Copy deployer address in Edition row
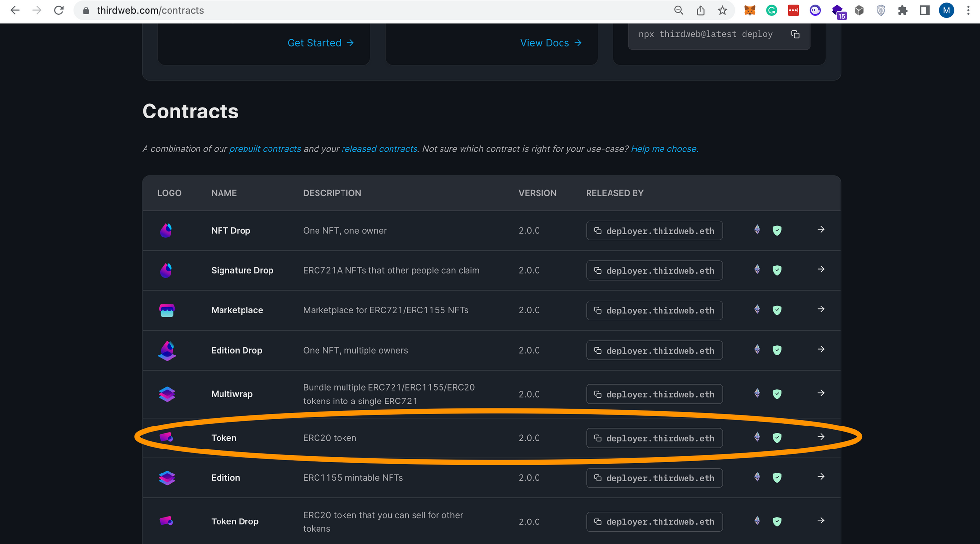 (x=654, y=478)
